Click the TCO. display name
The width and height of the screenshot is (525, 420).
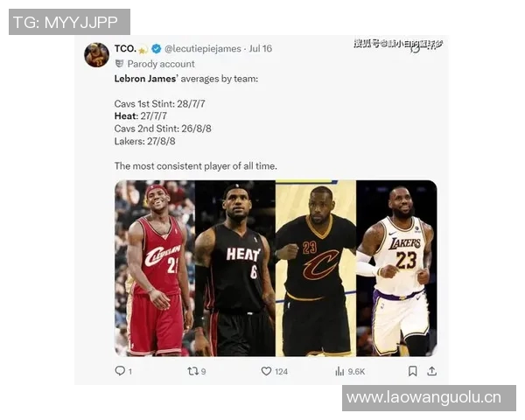tap(125, 49)
